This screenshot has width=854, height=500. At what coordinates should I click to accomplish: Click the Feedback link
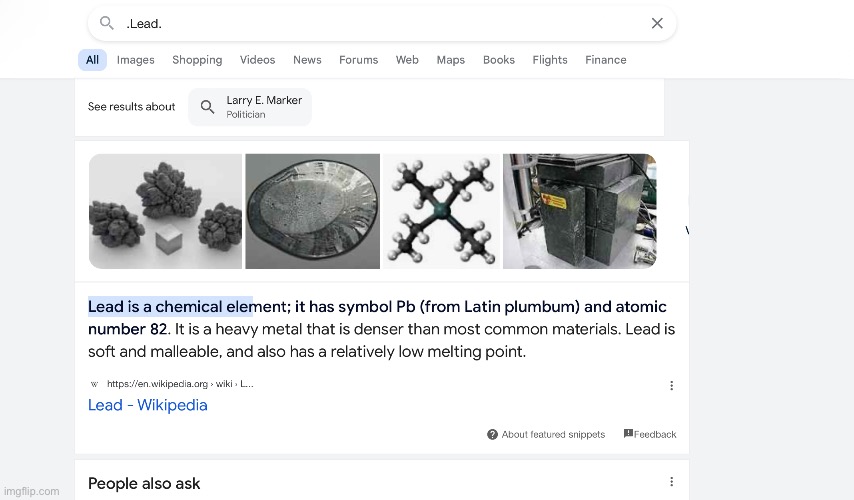point(655,435)
